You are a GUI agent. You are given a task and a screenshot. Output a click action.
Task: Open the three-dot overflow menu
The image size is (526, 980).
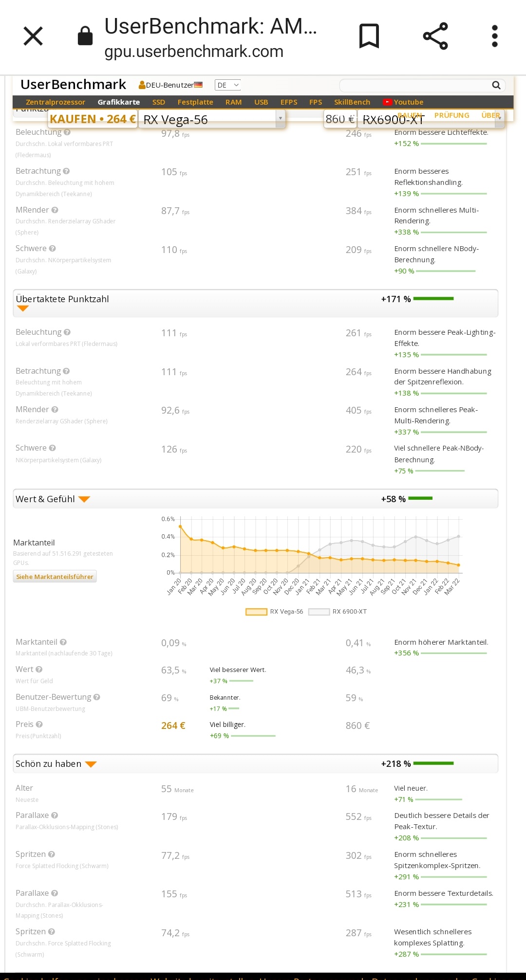[x=494, y=36]
